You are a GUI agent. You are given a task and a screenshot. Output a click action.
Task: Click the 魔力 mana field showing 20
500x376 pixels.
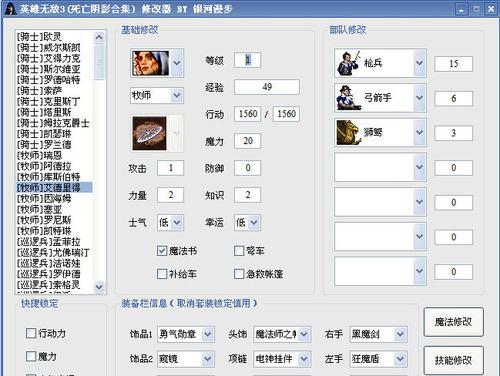click(247, 141)
